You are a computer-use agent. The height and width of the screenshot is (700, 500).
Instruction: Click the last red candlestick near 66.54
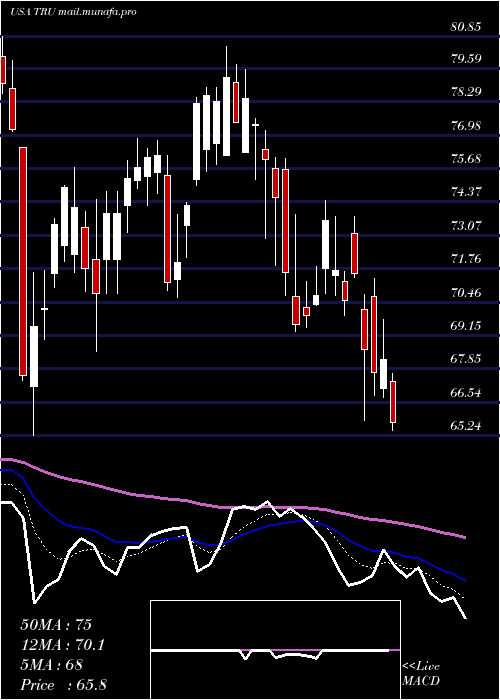(x=393, y=402)
